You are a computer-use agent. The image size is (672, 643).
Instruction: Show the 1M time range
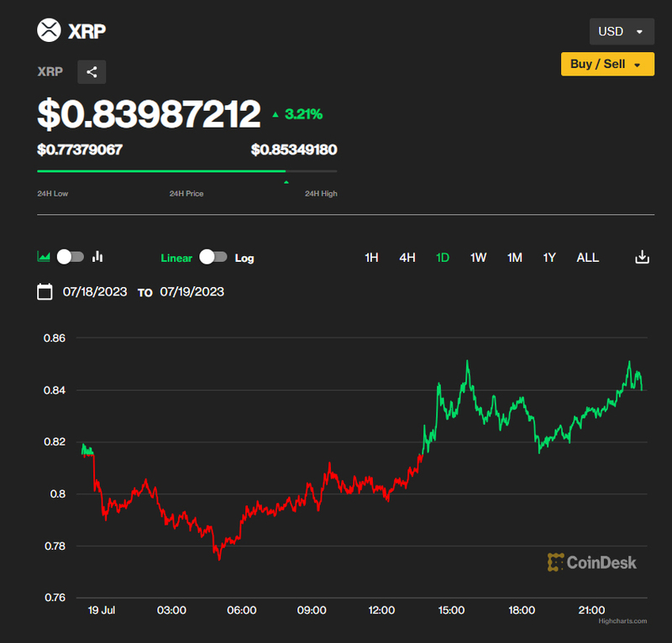[515, 258]
